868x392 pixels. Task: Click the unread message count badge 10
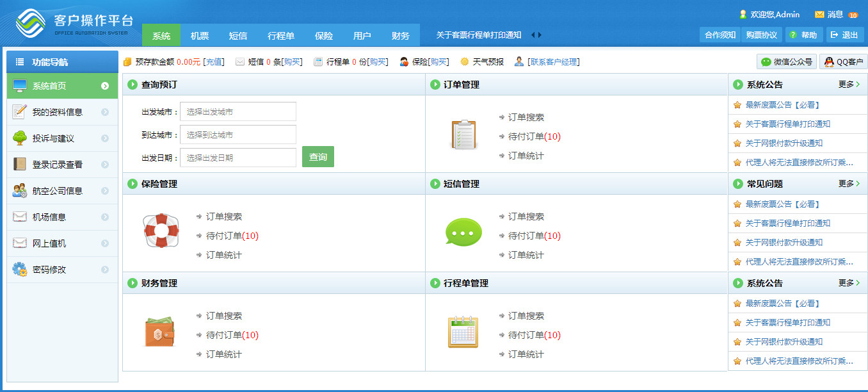[853, 15]
